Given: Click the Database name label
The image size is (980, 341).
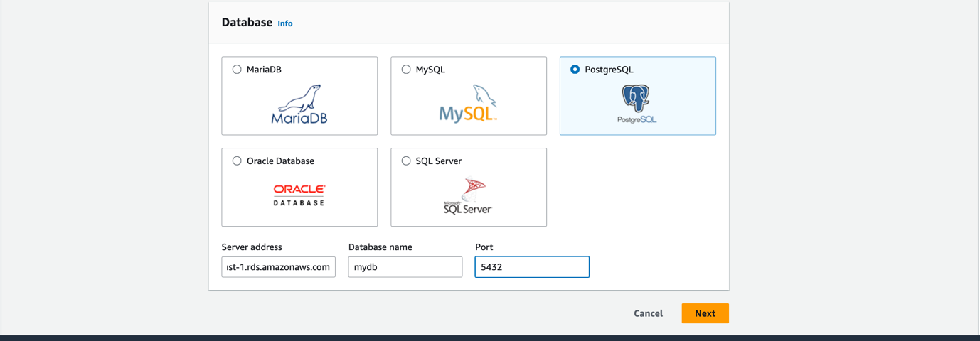Looking at the screenshot, I should pos(380,247).
